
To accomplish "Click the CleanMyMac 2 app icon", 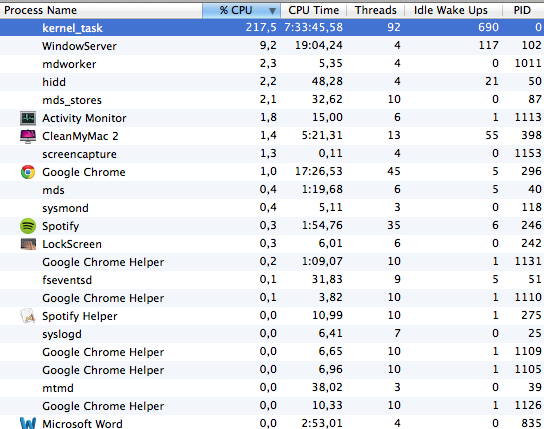I will [28, 136].
